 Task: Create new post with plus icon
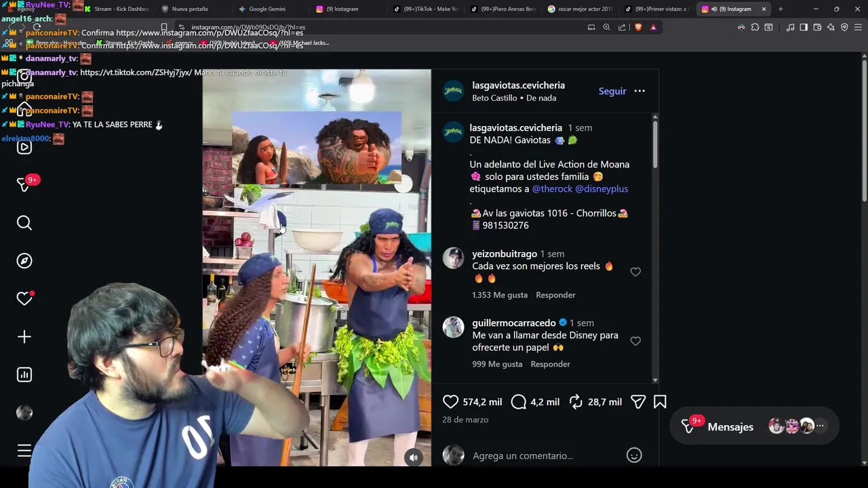24,337
